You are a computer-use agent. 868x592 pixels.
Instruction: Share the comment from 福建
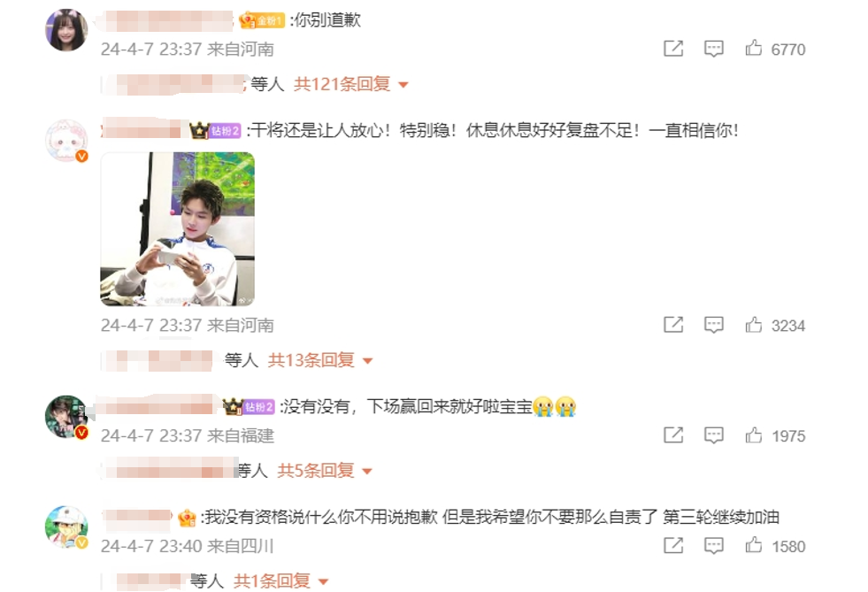point(673,435)
